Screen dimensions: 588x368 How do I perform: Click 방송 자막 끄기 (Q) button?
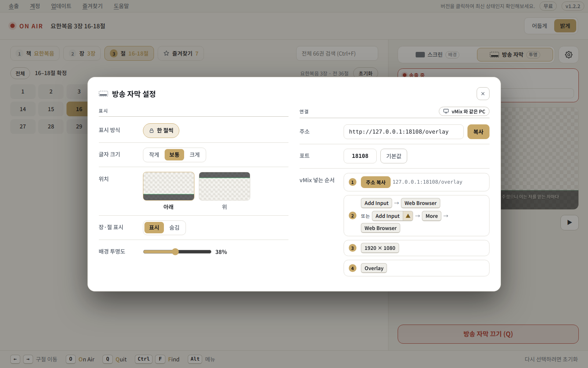coord(488,334)
